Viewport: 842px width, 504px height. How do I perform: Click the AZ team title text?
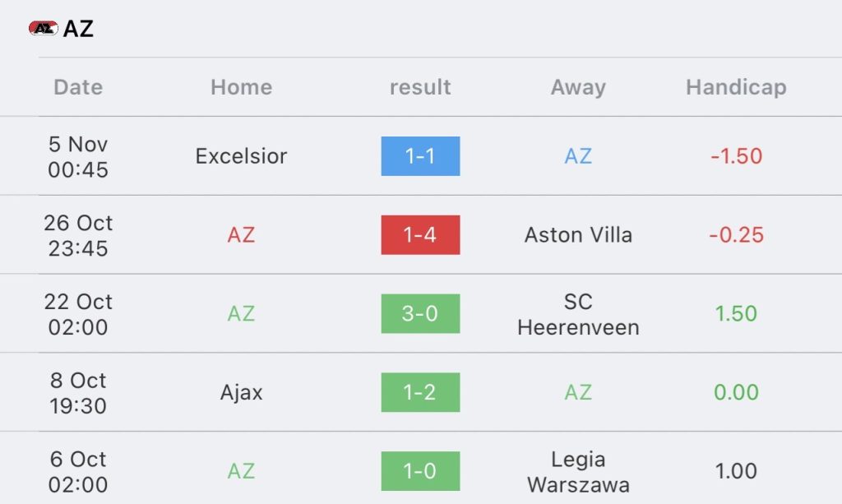79,29
